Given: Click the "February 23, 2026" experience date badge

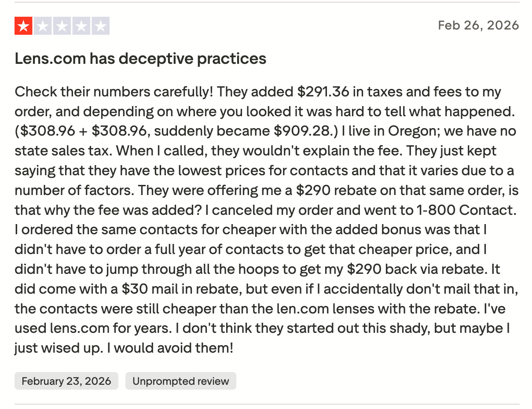Looking at the screenshot, I should 66,381.
